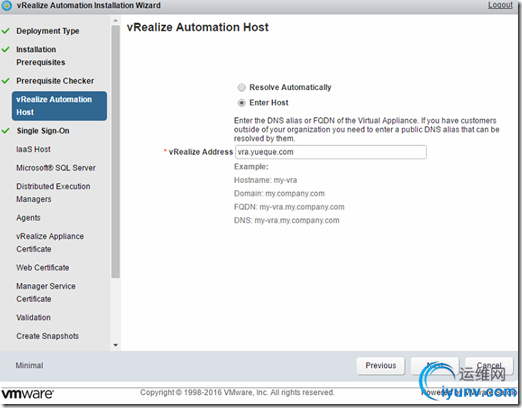Click the DNS: my-vra.my.company.com example text
This screenshot has height=408, width=522.
pos(287,220)
